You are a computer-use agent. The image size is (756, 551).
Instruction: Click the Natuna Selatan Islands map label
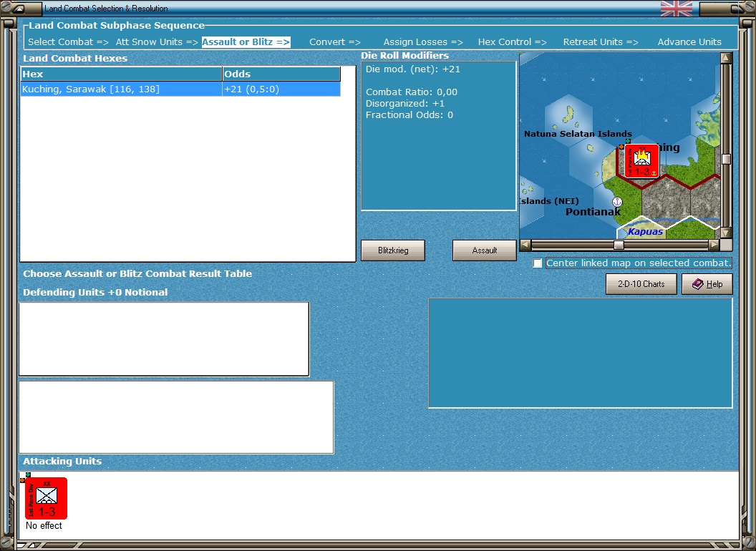coord(578,134)
